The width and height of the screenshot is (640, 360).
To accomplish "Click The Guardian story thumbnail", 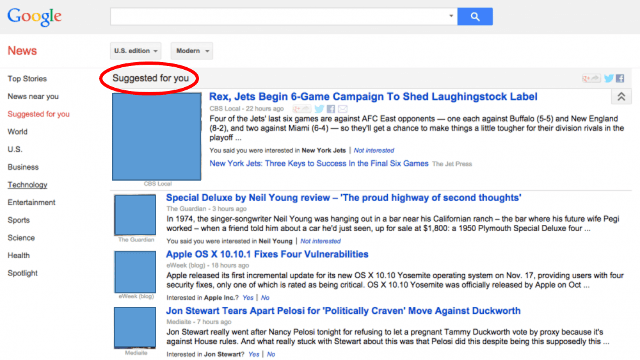I will [135, 215].
